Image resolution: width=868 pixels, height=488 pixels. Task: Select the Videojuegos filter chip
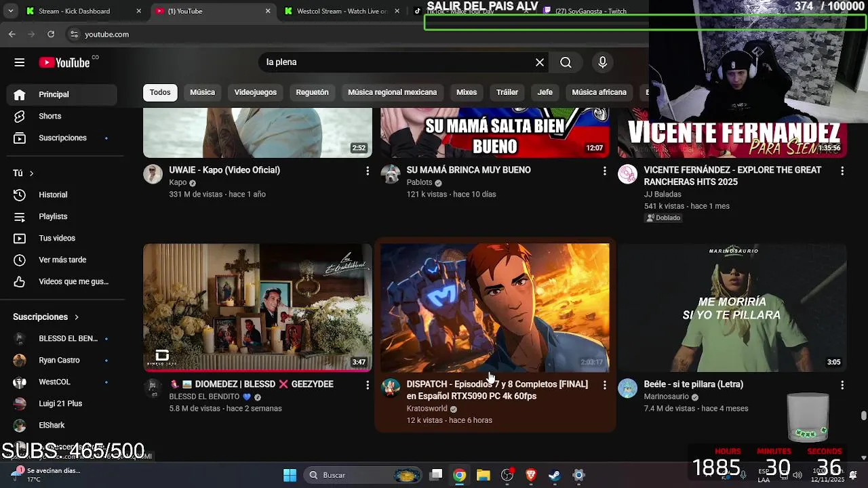[256, 92]
